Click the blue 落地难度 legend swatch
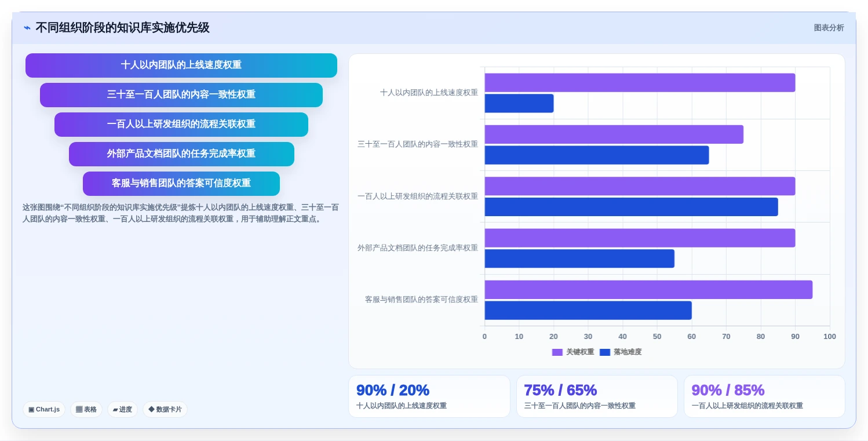The width and height of the screenshot is (868, 441). point(605,352)
